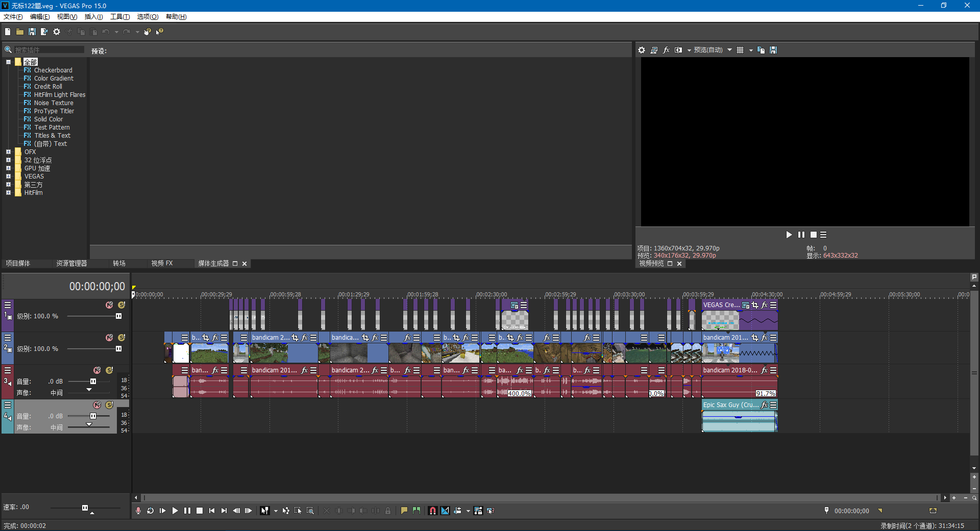Go to start of timeline
This screenshot has height=531, width=980.
(x=212, y=511)
